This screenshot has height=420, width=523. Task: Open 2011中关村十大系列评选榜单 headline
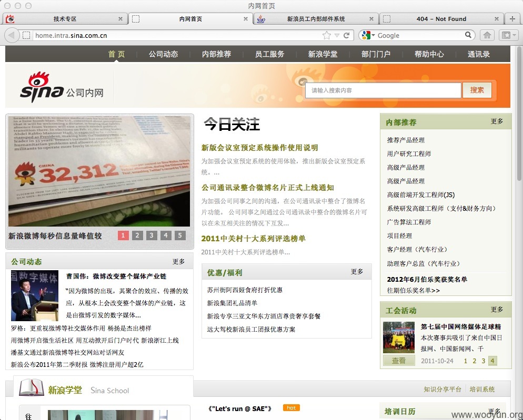point(253,239)
